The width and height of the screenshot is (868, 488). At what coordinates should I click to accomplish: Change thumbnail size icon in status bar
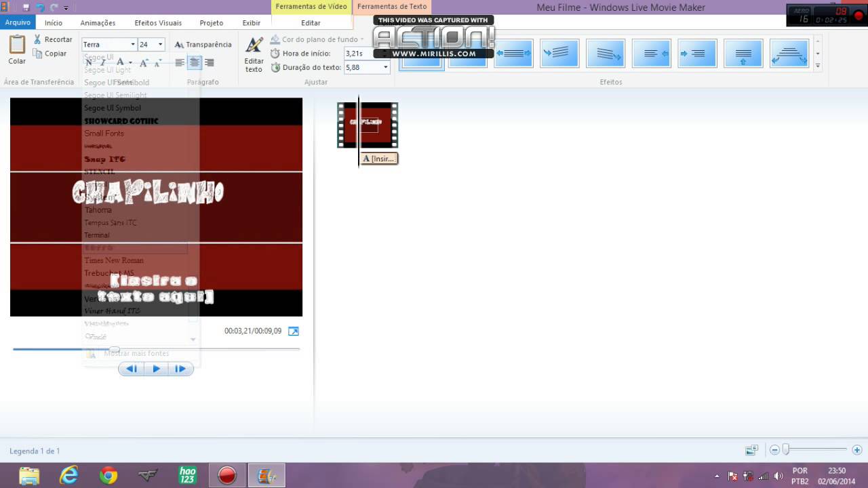coord(751,450)
